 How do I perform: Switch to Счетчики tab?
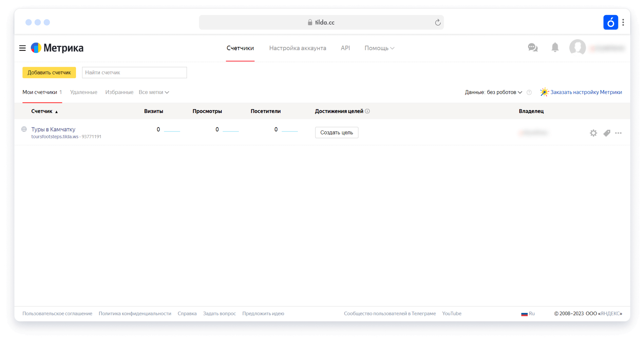(x=240, y=48)
